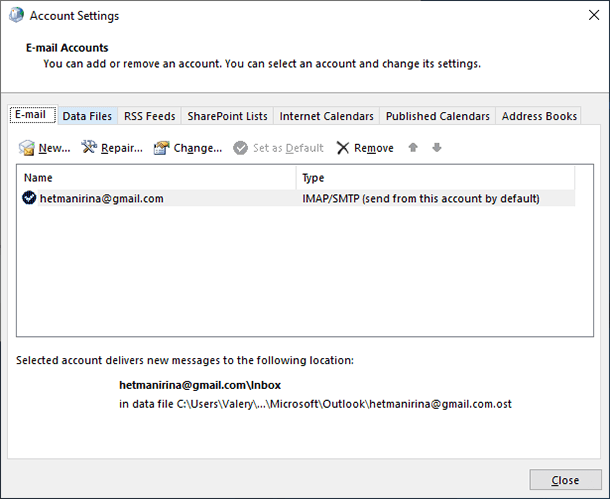
Task: Click the New... button label
Action: [x=54, y=148]
